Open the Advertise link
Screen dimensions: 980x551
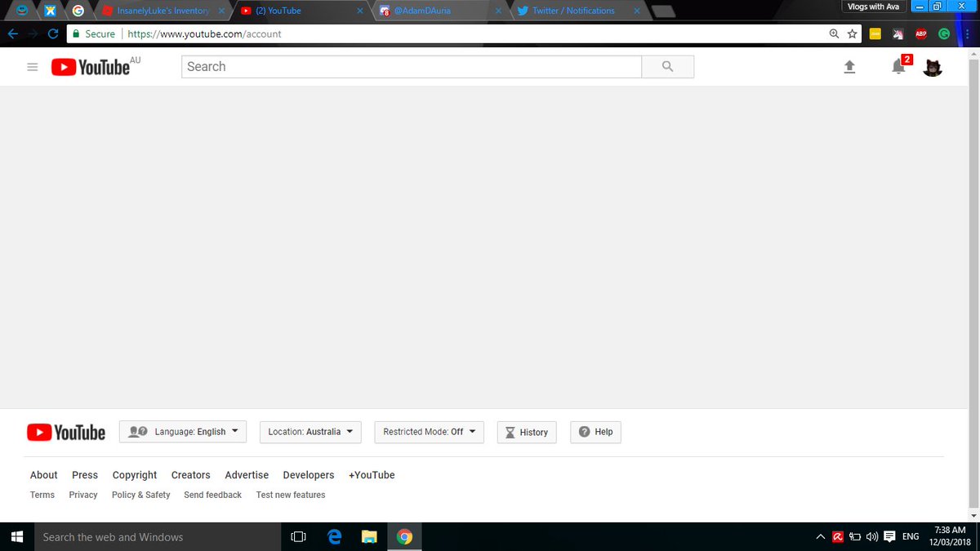tap(247, 475)
